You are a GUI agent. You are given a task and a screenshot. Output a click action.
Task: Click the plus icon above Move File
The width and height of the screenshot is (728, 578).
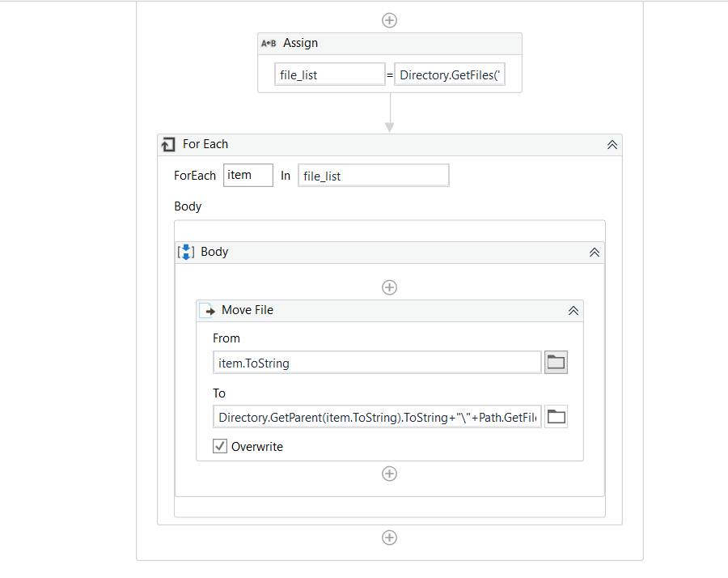tap(389, 287)
